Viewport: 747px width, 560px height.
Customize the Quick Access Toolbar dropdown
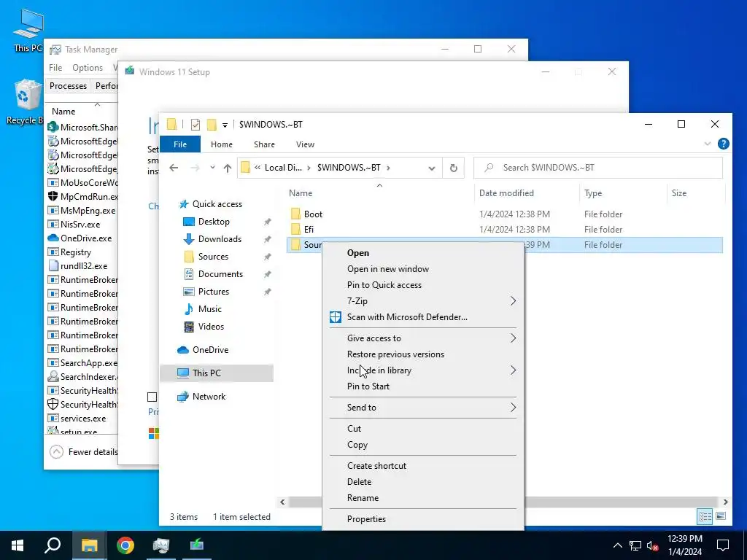pos(225,125)
